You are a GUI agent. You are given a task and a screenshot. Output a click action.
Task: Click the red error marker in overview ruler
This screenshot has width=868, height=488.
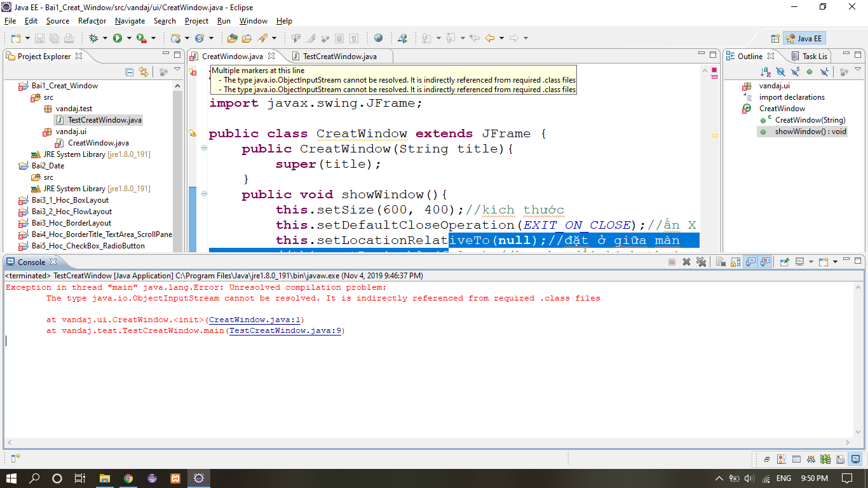(x=714, y=76)
